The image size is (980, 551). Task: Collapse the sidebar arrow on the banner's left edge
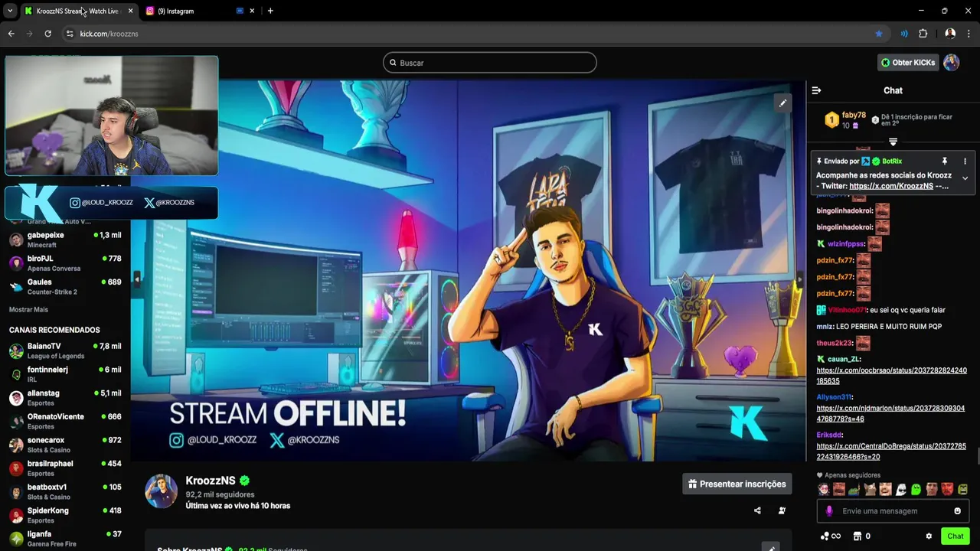(136, 279)
